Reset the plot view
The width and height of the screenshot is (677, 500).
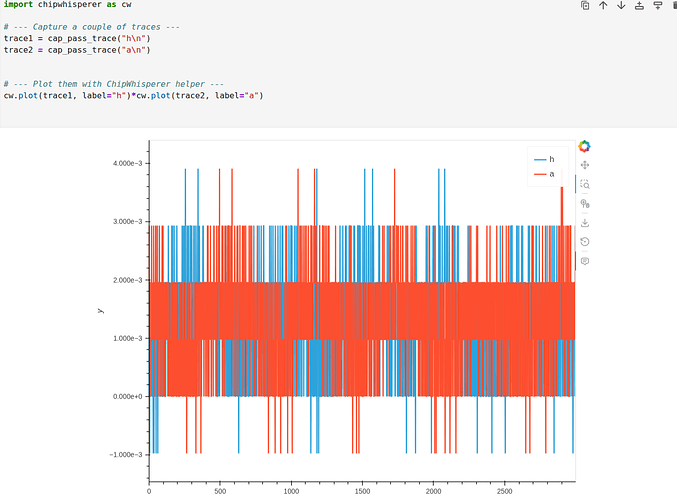tap(584, 242)
